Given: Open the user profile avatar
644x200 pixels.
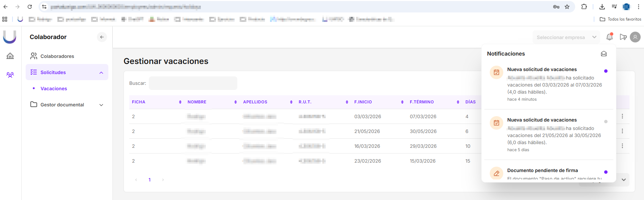Looking at the screenshot, I should tap(635, 37).
